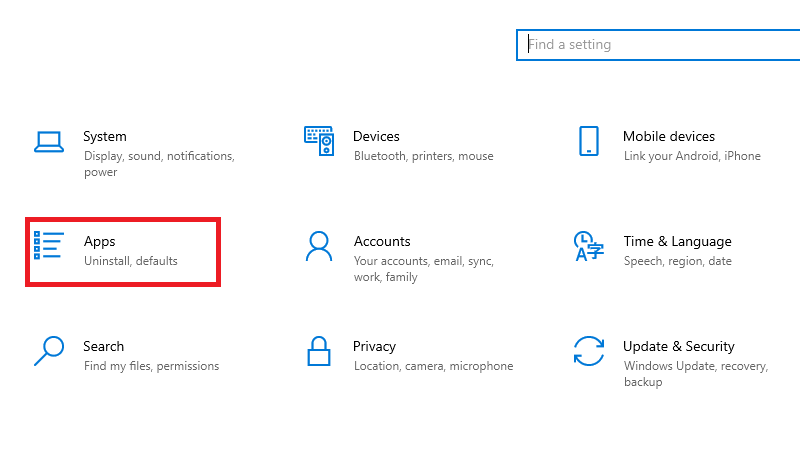Screen dimensions: 800x450
Task: Click the Devices keyboard and speaker icon
Action: (x=319, y=142)
